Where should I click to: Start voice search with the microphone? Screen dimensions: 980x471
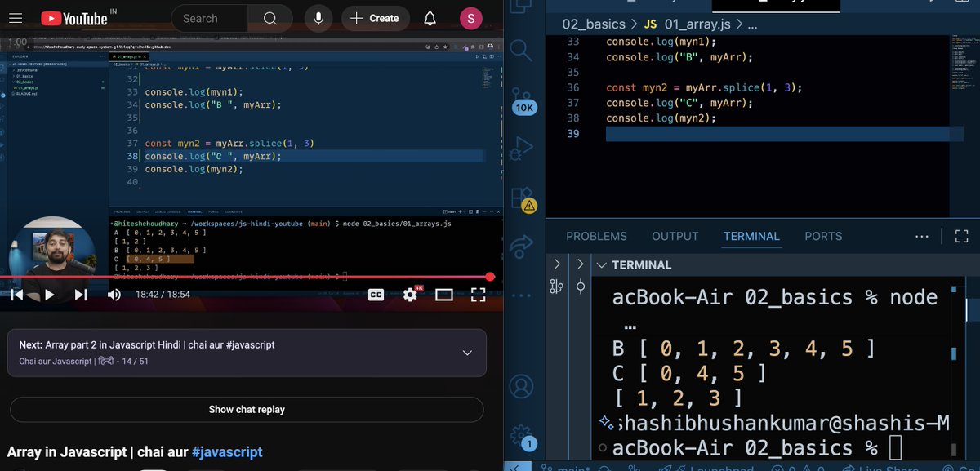318,18
